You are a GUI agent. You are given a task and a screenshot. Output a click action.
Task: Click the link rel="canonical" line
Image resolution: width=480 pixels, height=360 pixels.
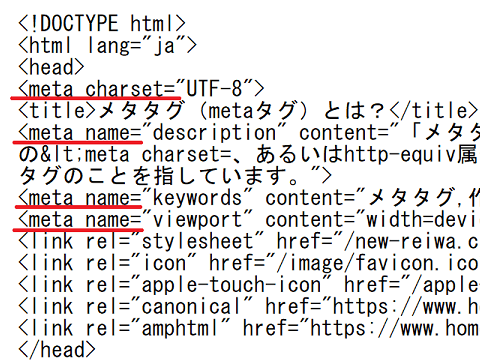click(x=249, y=306)
